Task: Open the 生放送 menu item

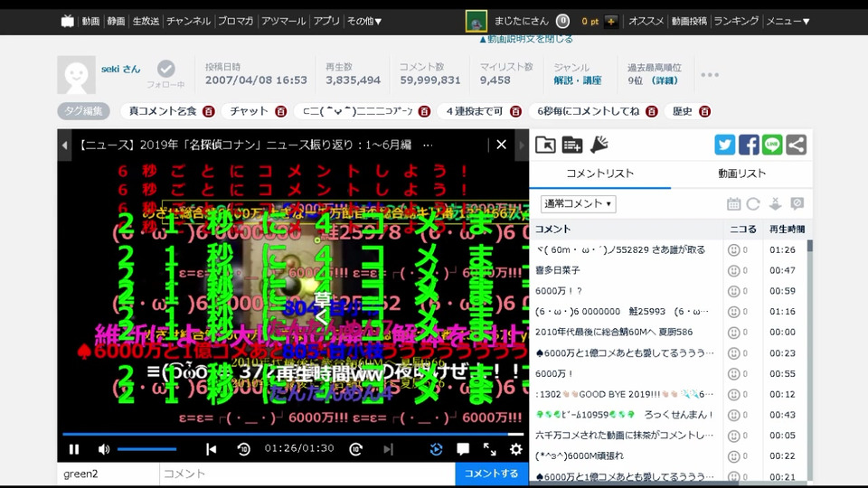Action: point(146,21)
